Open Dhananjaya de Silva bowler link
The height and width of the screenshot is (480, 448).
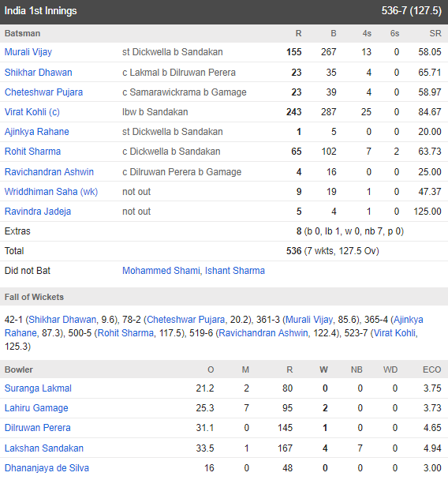pos(47,468)
